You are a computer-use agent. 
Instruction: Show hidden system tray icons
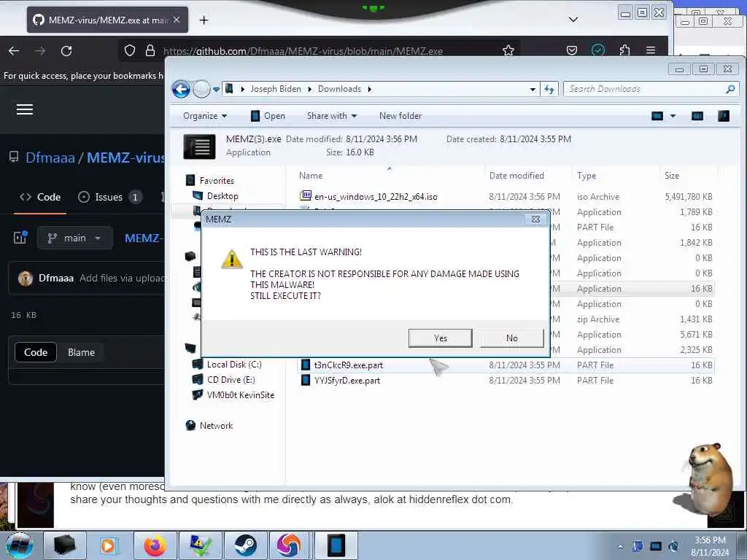click(620, 546)
